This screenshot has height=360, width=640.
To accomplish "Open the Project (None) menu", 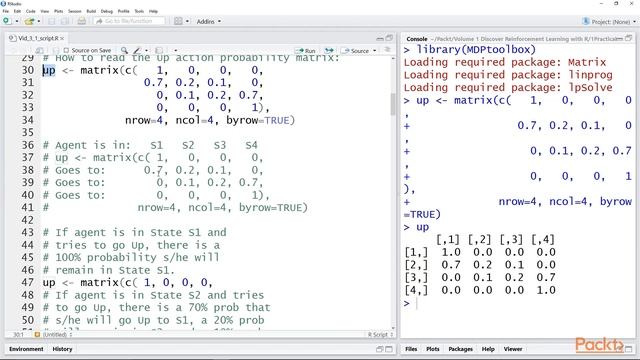I will click(x=610, y=22).
